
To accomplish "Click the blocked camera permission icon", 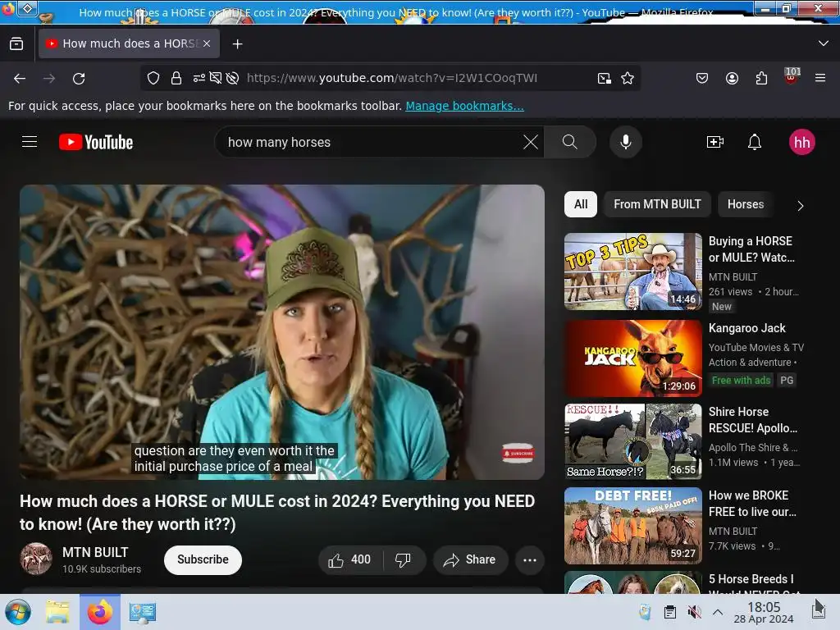I will point(216,78).
